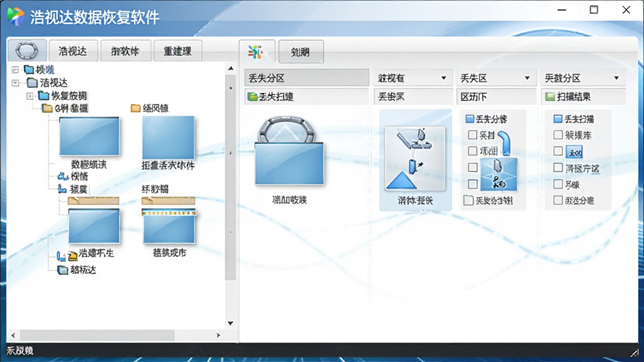Image resolution: width=644 pixels, height=362 pixels.
Task: Toggle the expander beside the 浩视达 tree node
Action: tap(15, 83)
